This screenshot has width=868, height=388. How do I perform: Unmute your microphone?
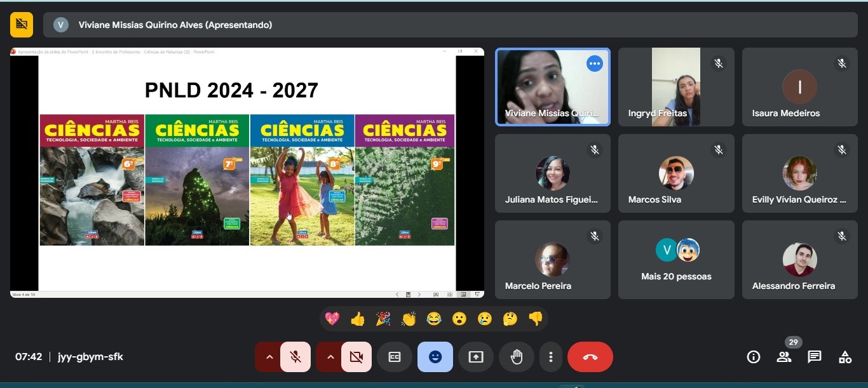pyautogui.click(x=295, y=357)
